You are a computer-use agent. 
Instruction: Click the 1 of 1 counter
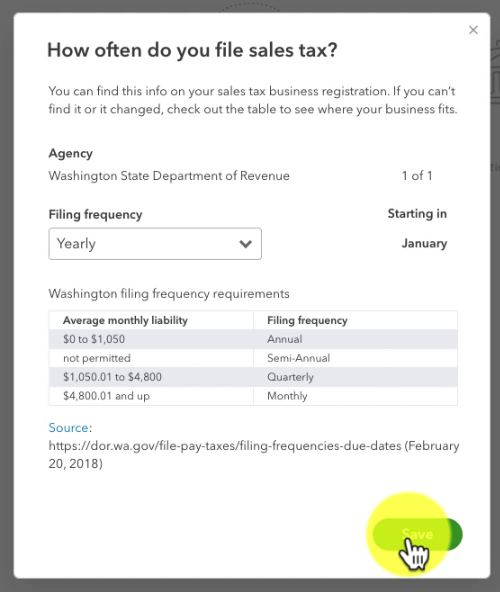417,176
